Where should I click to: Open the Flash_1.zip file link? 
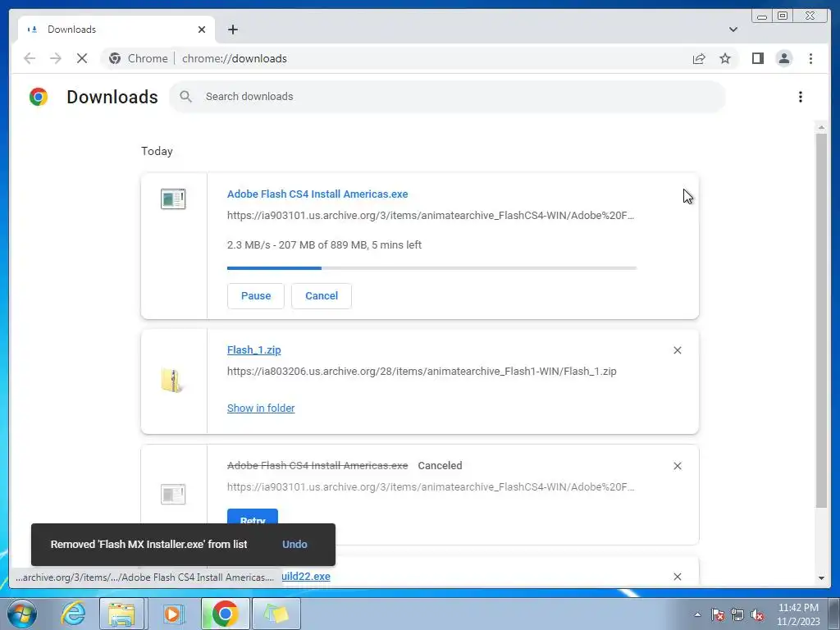click(x=254, y=349)
